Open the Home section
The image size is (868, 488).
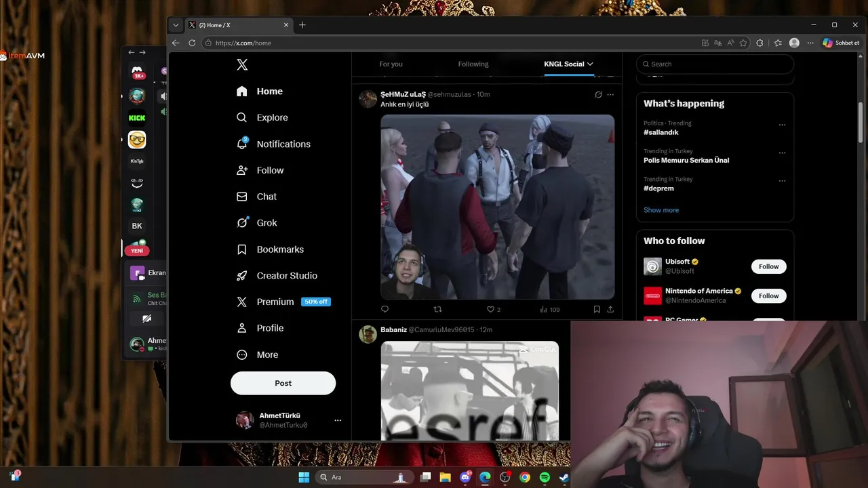coord(260,91)
